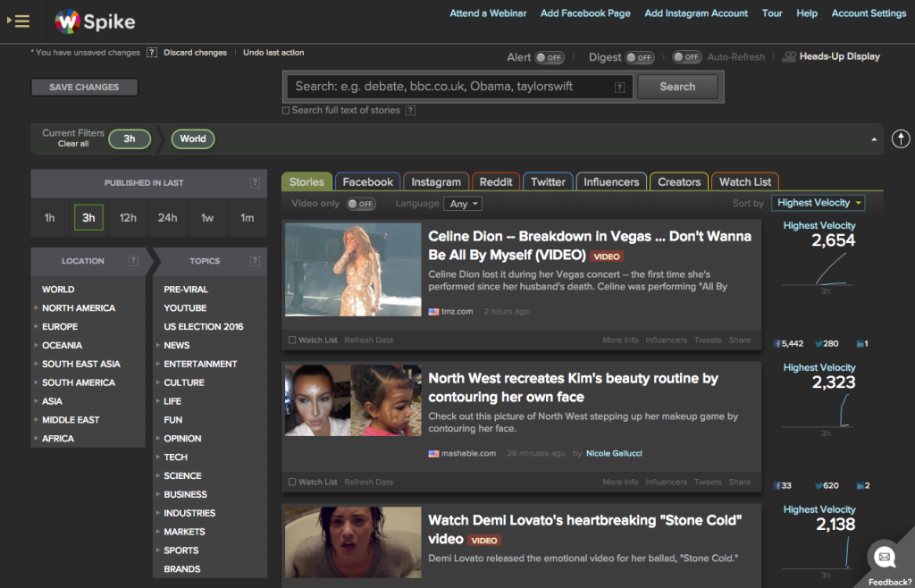Enable the Video only toggle
Image resolution: width=915 pixels, height=588 pixels.
(x=360, y=204)
